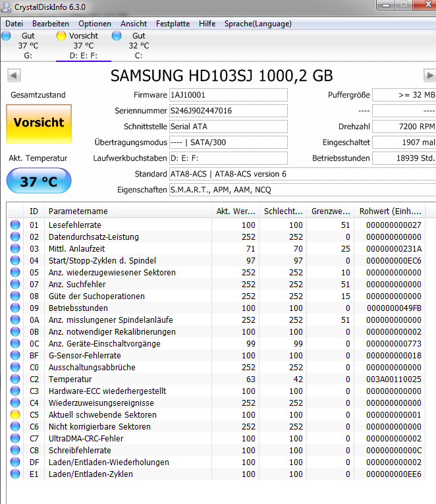Screen dimensions: 436x504
Task: Click status icon of Ausschaltungsabbrüche row
Action: 15,367
